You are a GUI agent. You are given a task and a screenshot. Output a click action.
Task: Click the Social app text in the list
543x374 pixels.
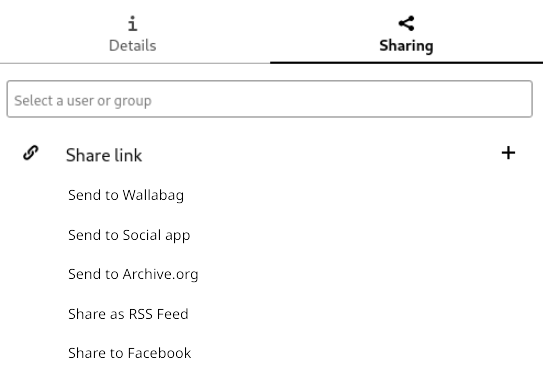tap(156, 235)
